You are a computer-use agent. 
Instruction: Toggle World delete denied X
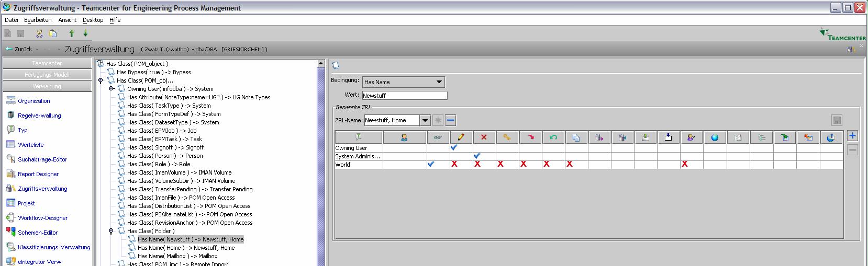(477, 164)
